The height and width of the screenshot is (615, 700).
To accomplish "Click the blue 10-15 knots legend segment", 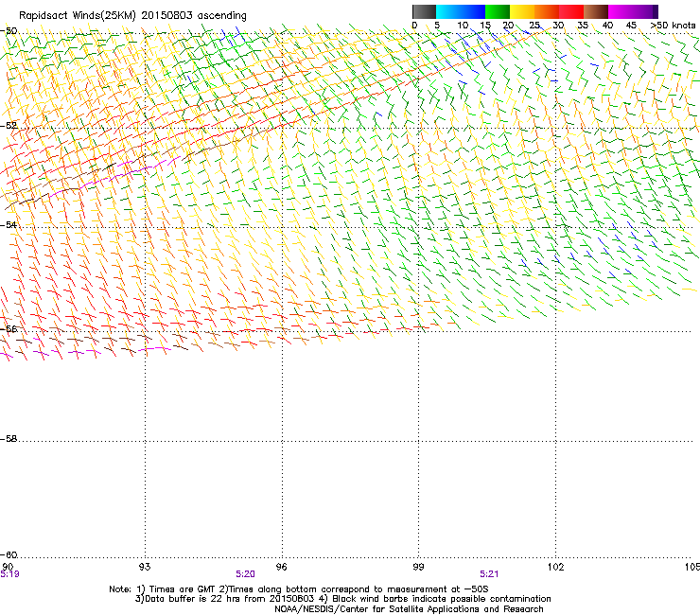I will click(x=473, y=11).
